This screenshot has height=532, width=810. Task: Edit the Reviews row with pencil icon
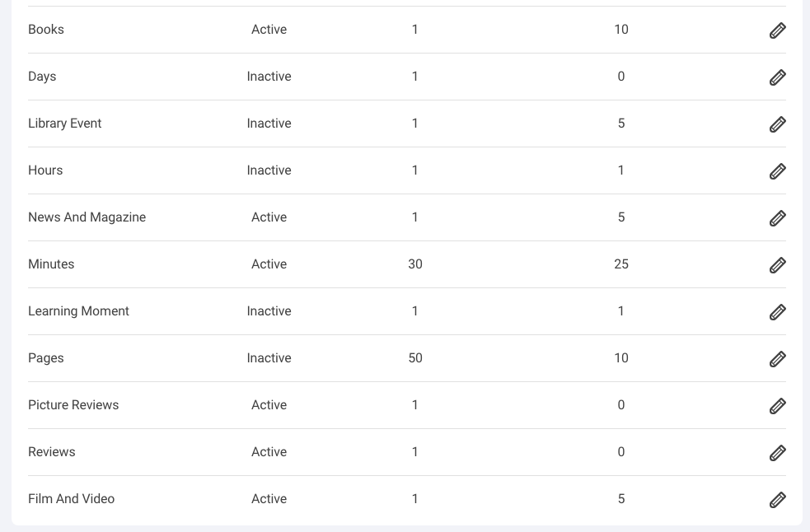pyautogui.click(x=778, y=454)
